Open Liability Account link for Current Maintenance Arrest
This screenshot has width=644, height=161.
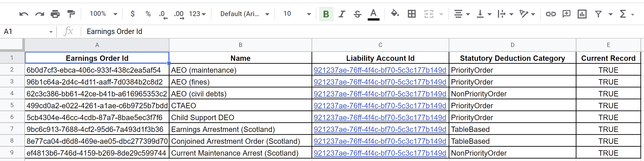[380, 153]
